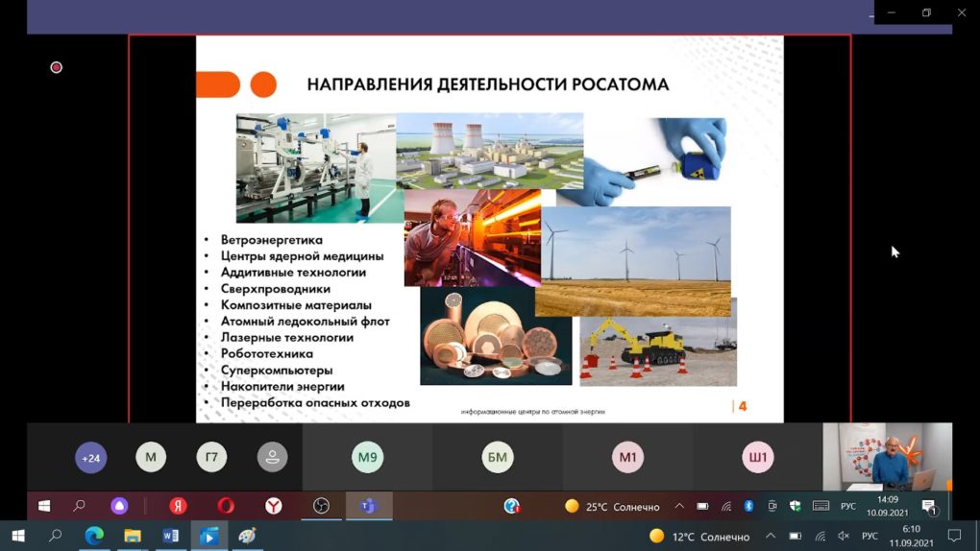Select the М9 participant tile
This screenshot has height=551, width=980.
coord(367,458)
